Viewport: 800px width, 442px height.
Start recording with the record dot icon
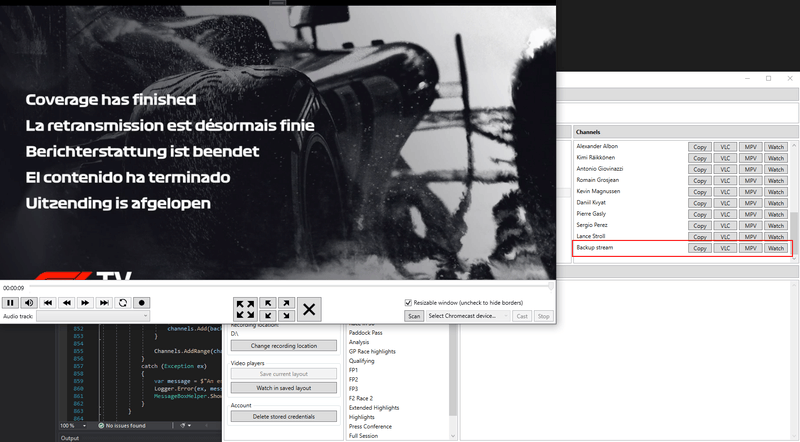point(141,303)
